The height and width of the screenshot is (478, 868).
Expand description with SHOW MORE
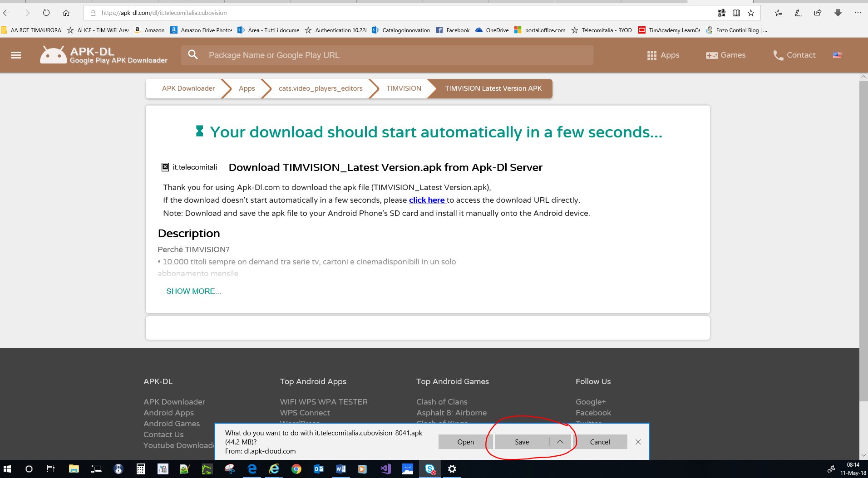(193, 291)
